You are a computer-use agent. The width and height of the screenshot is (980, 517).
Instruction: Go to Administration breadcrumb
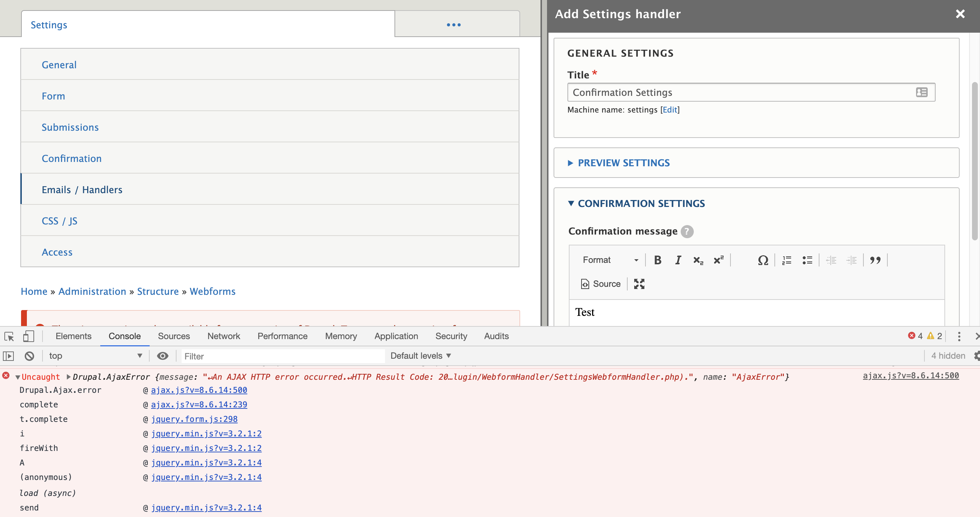point(92,292)
